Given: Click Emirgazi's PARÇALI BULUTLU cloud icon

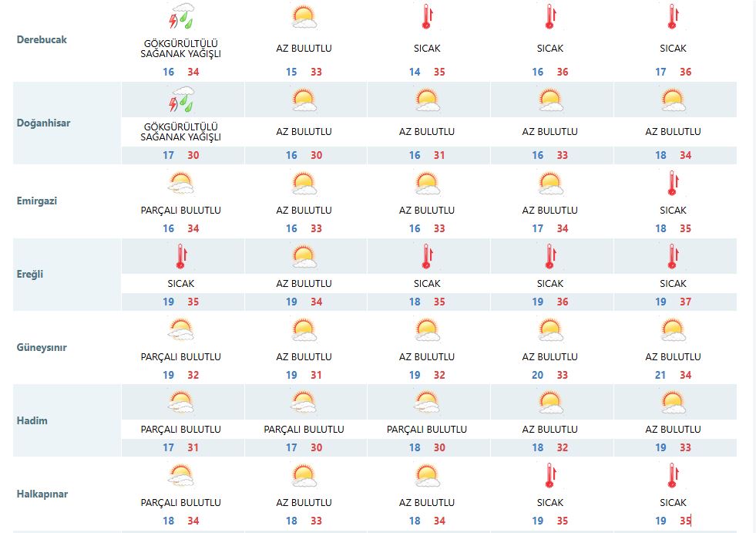Looking at the screenshot, I should point(181,184).
